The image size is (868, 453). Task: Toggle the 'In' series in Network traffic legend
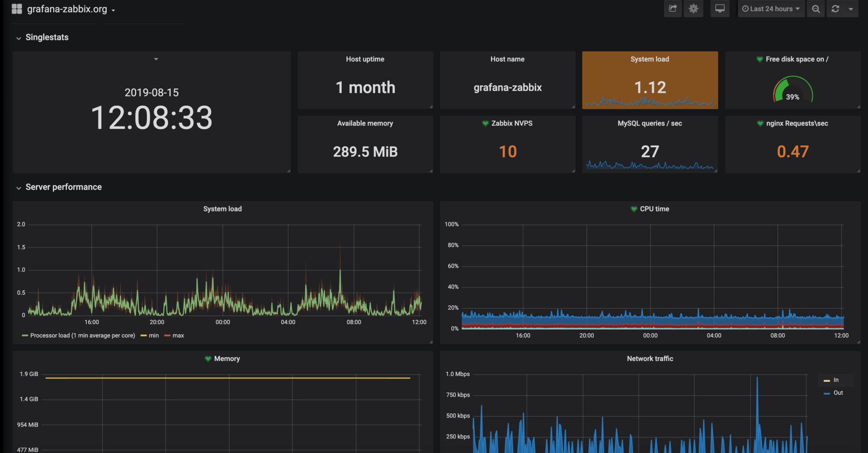836,380
